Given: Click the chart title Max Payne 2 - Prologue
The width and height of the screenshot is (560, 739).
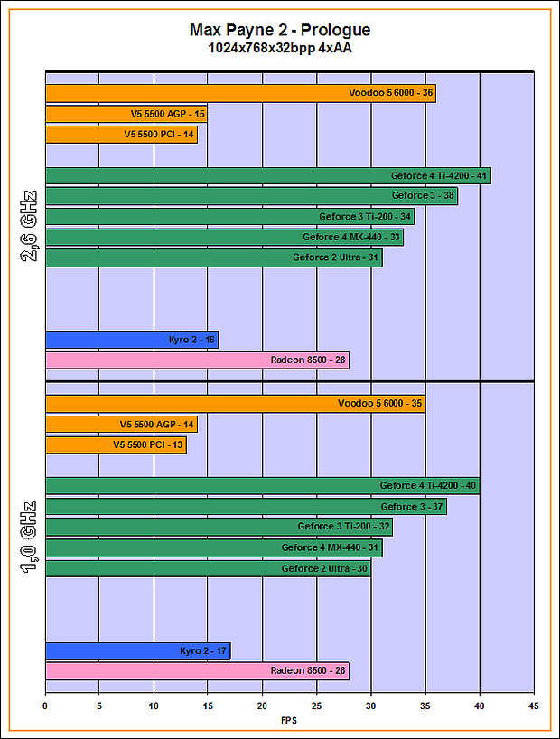Looking at the screenshot, I should (279, 31).
